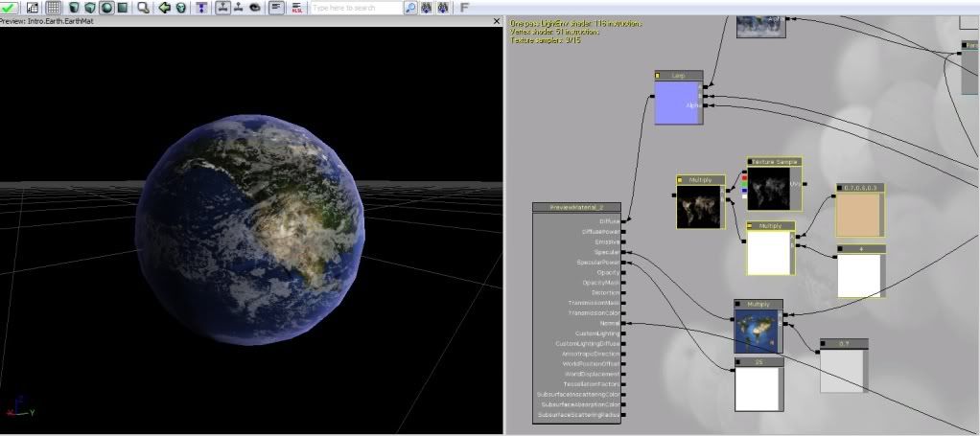
Task: Select the tan 0.7,0.6,0.3 color swatch
Action: (x=859, y=214)
